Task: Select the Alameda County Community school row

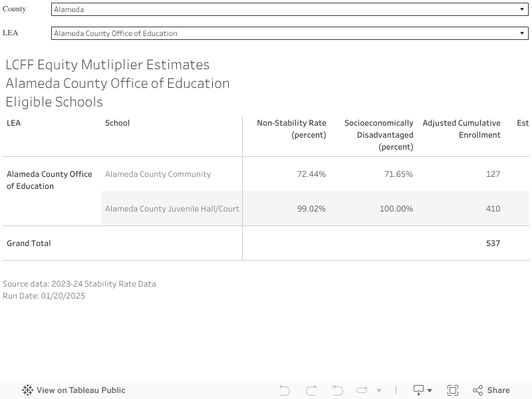Action: pos(158,174)
